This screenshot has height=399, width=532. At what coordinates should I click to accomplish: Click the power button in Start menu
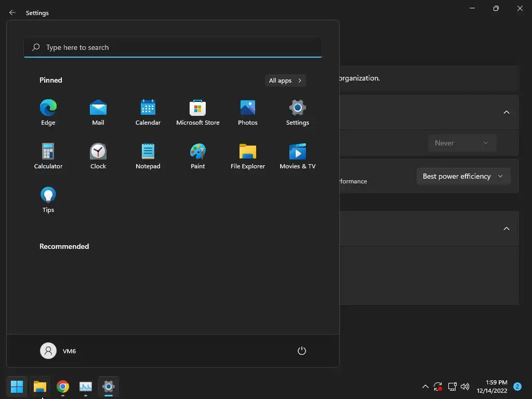point(302,351)
